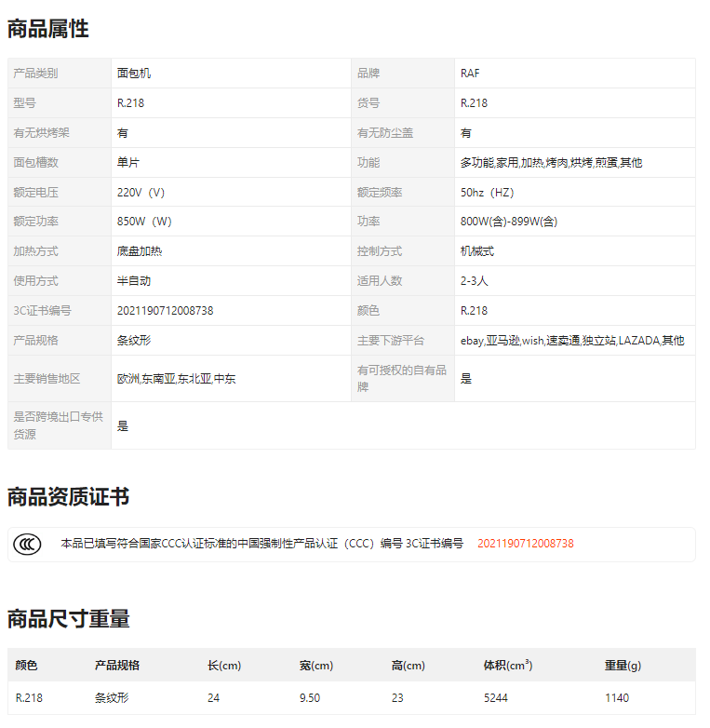This screenshot has width=710, height=728.
Task: Select the value 欧洲,东南亚,东北亚,中东
Action: [x=177, y=379]
